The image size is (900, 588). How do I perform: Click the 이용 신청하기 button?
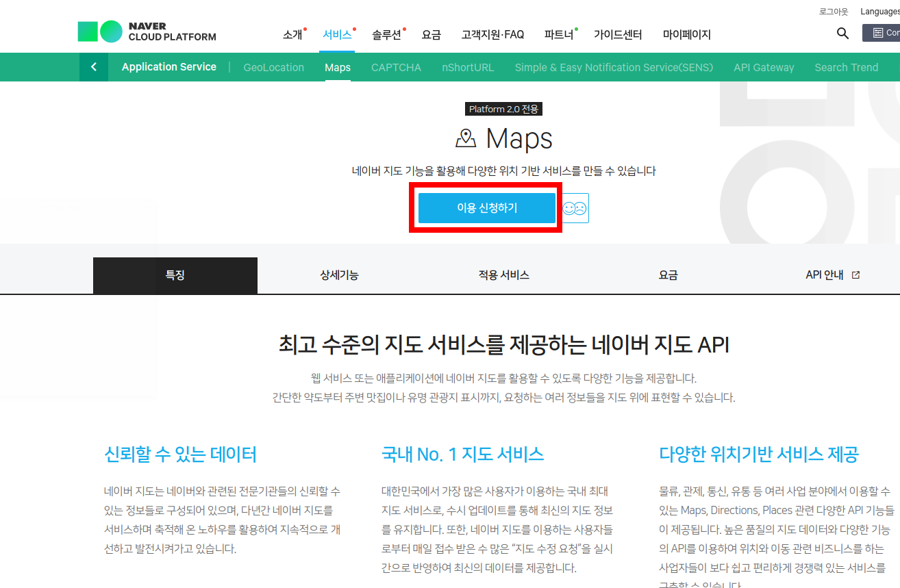487,208
